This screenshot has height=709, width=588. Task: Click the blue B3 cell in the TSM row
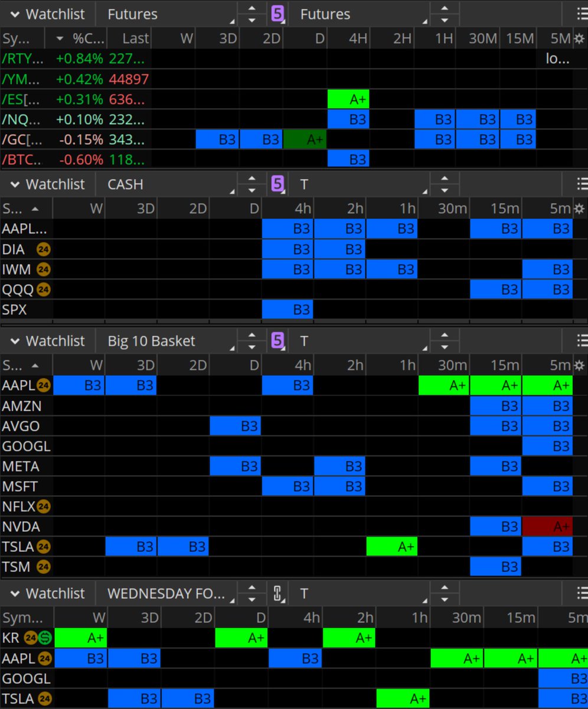click(x=495, y=567)
